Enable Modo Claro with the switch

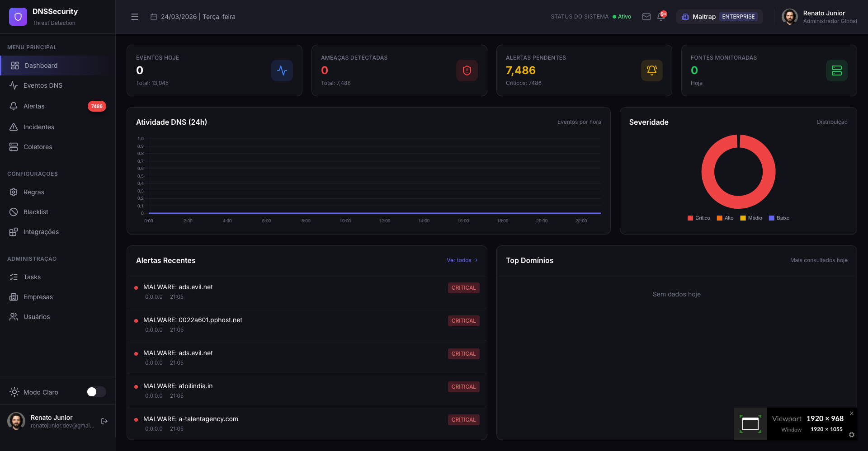96,392
